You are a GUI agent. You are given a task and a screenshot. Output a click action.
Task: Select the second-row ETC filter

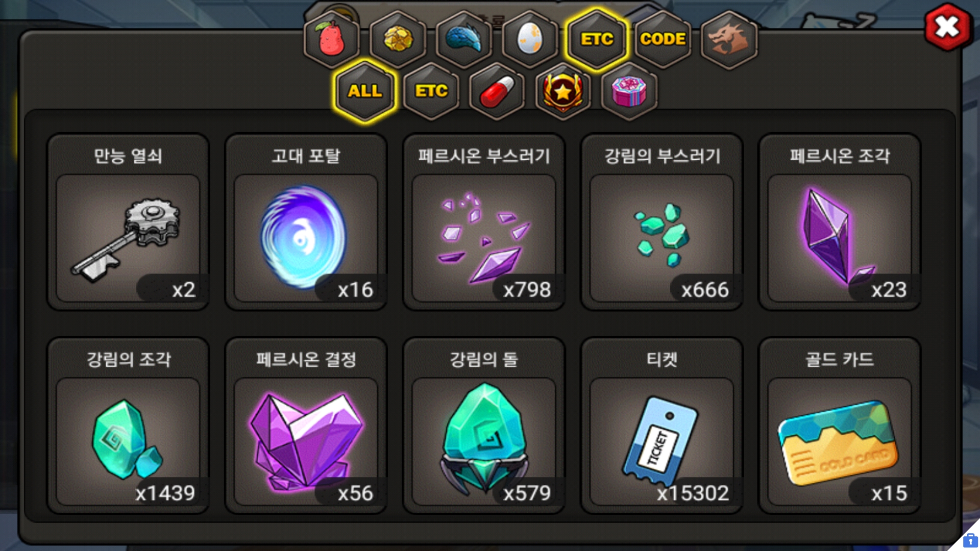point(431,91)
